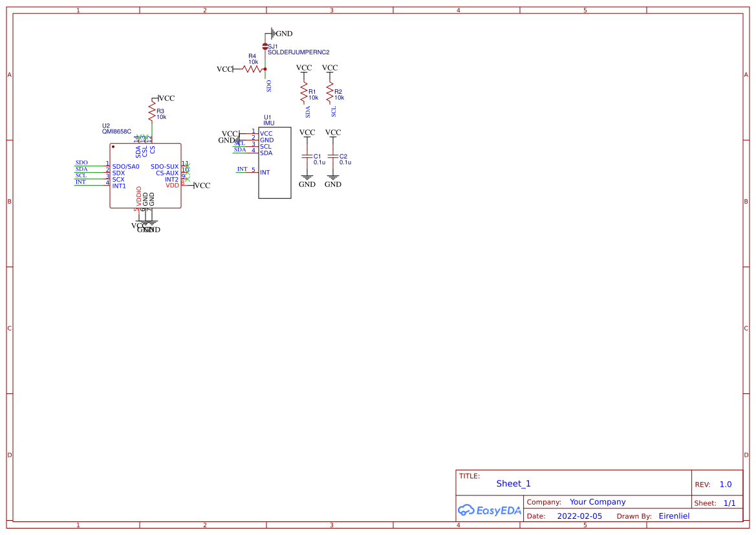Select the IMU connector symbol U1
756x535 pixels.
point(274,162)
